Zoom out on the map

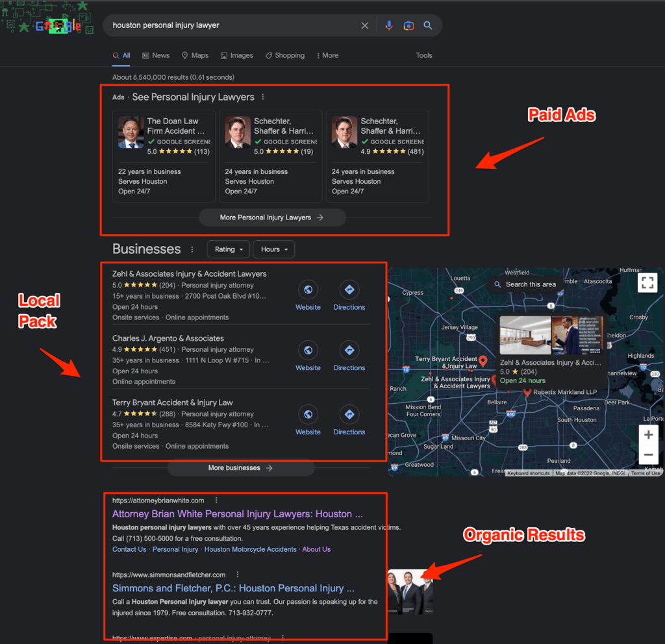click(648, 454)
